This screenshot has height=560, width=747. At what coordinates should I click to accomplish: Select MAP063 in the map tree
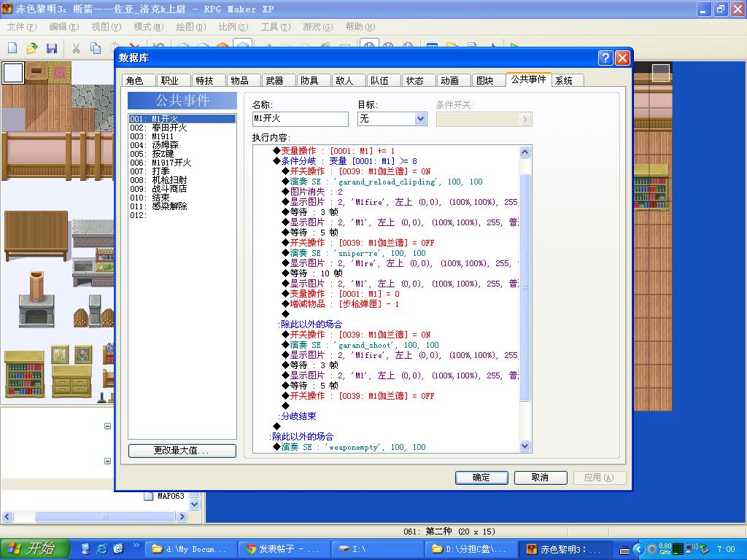(x=171, y=496)
